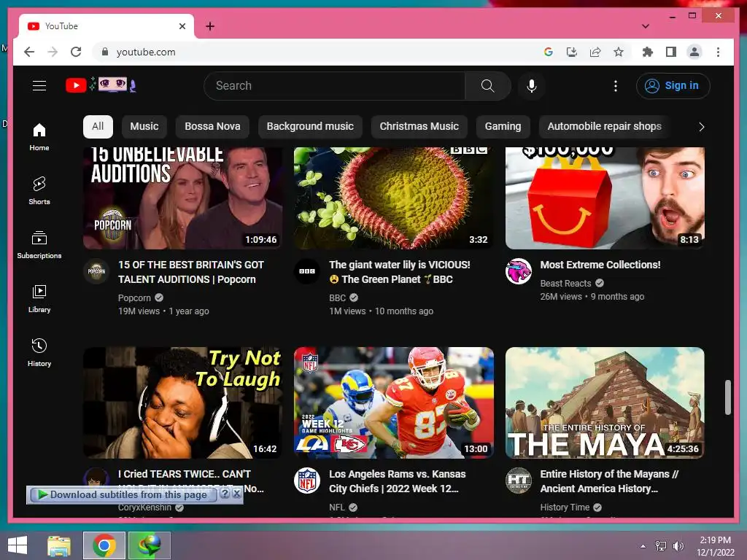Open Chrome profile avatar
The width and height of the screenshot is (747, 560).
coord(694,52)
